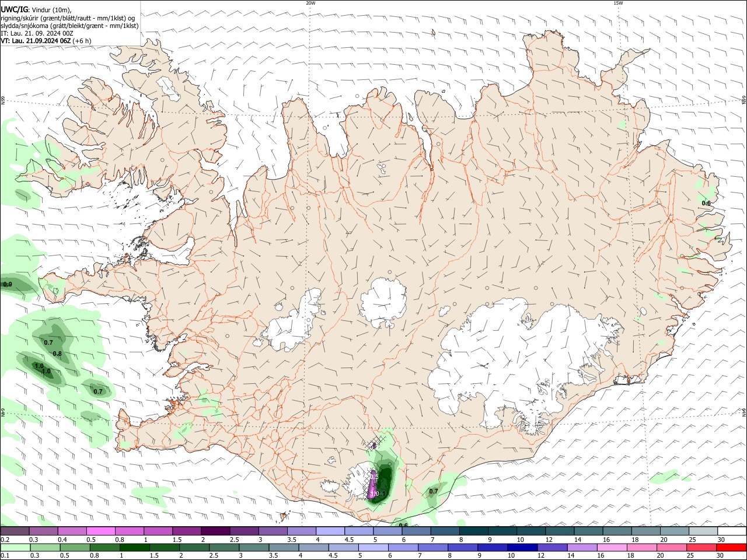Select the pale gray 25 swatch in upper legend row
Viewport: 747px width, 560px height.
[703, 531]
